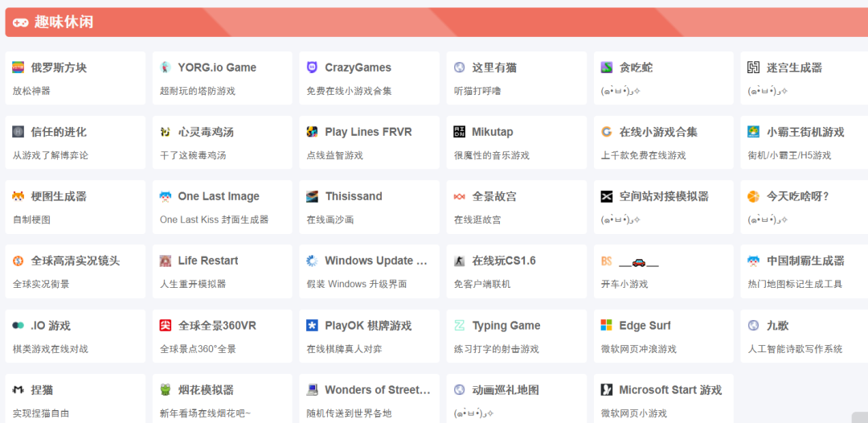The height and width of the screenshot is (423, 868).
Task: Click the description 假装 Windows 升级界面
Action: click(357, 285)
